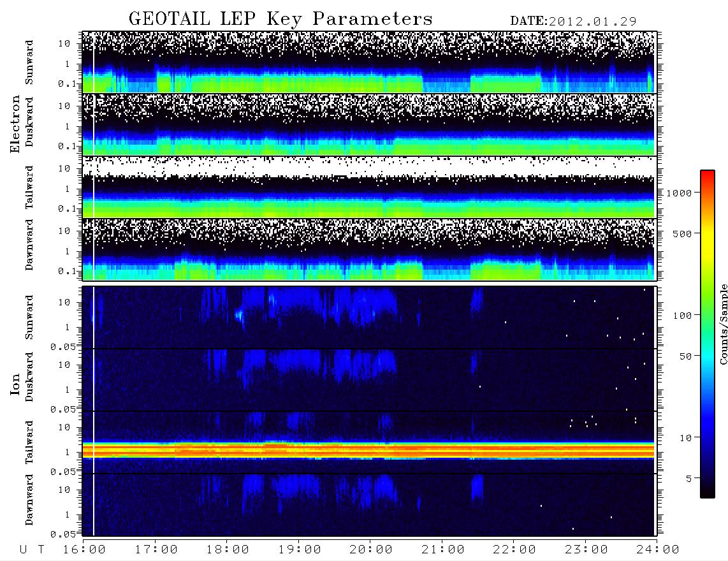Click the Ion 'Dawnward' axis label
Image resolution: width=728 pixels, height=561 pixels.
pos(29,500)
